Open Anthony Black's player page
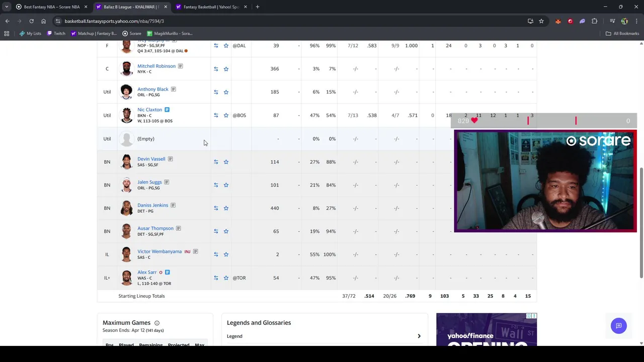 [x=153, y=89]
